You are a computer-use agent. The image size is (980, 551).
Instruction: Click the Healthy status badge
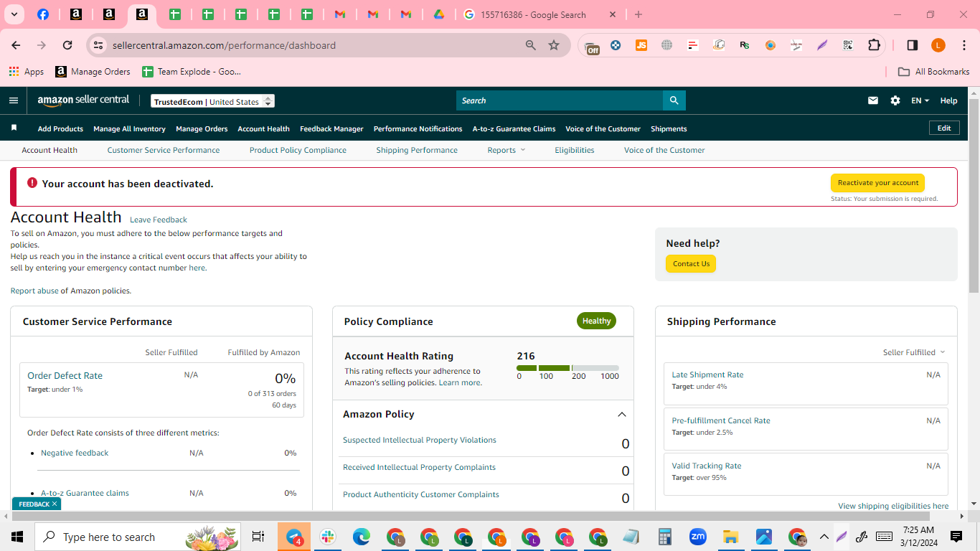(596, 321)
